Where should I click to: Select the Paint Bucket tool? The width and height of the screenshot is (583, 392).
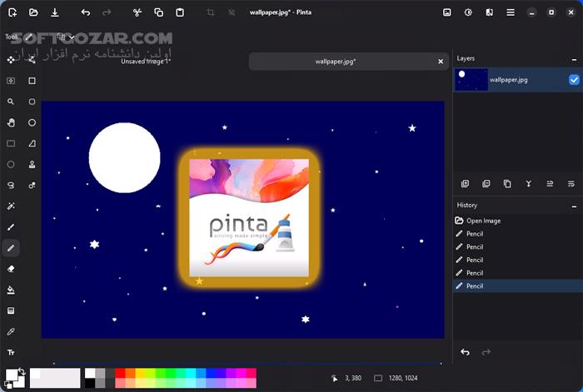click(11, 290)
